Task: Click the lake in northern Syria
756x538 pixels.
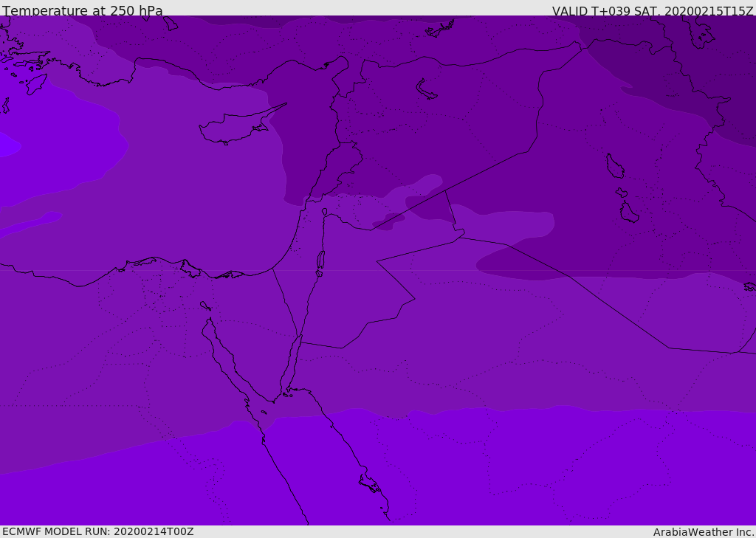Action: [x=427, y=89]
